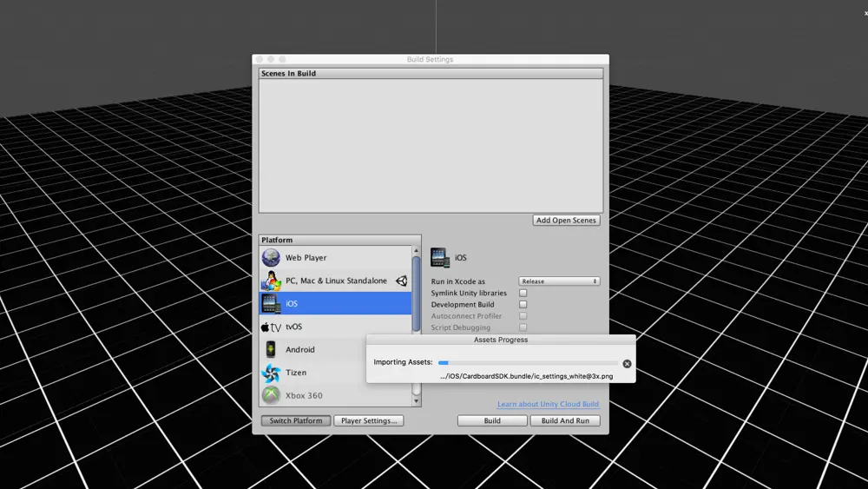Click Add Open Scenes button

[x=566, y=221]
